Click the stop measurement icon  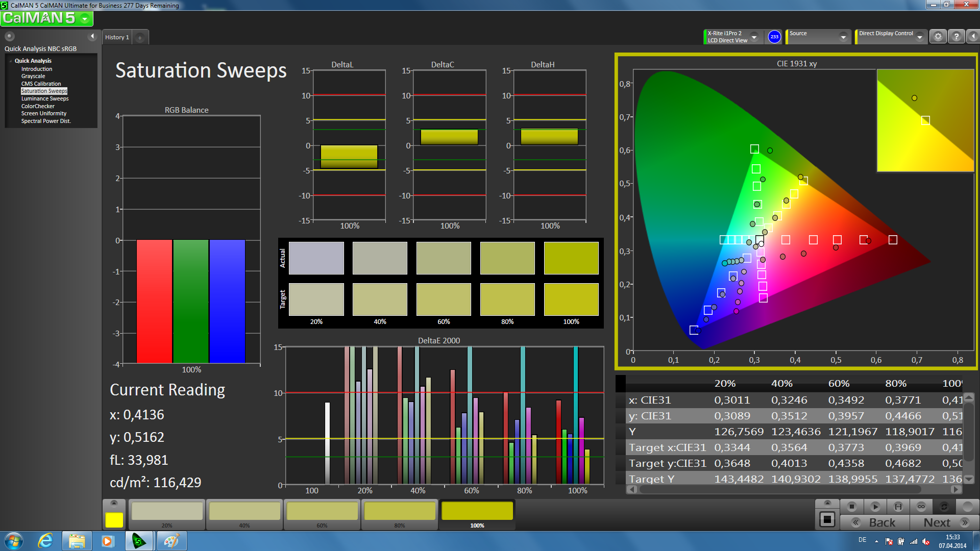pyautogui.click(x=851, y=507)
